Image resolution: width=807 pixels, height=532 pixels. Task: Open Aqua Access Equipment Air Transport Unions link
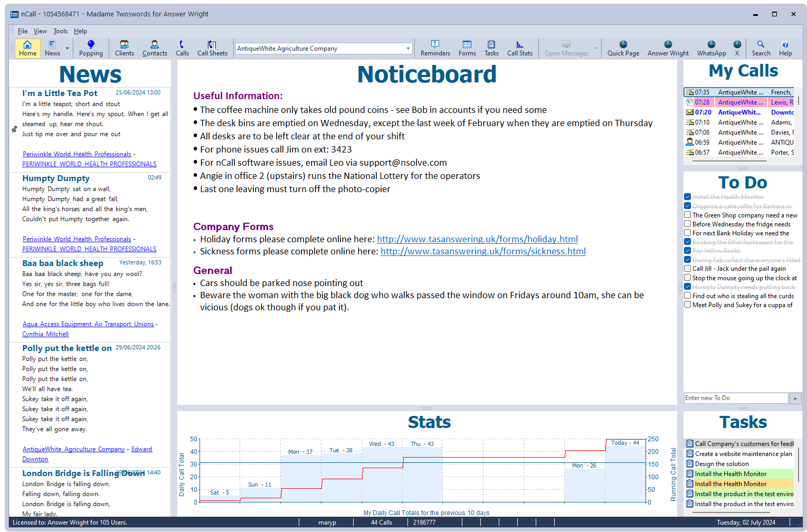pos(88,324)
